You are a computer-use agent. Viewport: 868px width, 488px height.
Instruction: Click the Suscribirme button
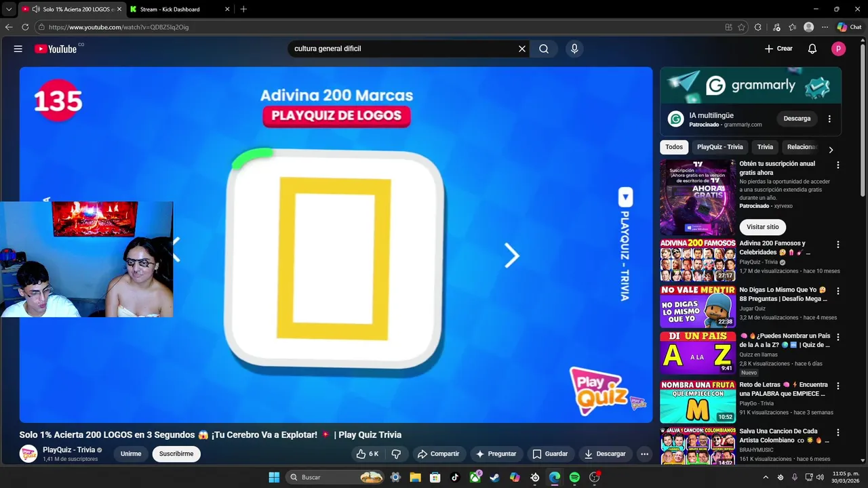(x=176, y=454)
